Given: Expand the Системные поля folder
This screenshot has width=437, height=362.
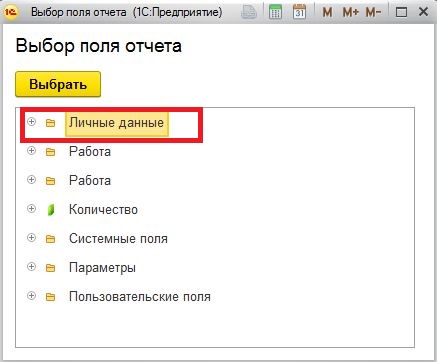Looking at the screenshot, I should (x=31, y=238).
